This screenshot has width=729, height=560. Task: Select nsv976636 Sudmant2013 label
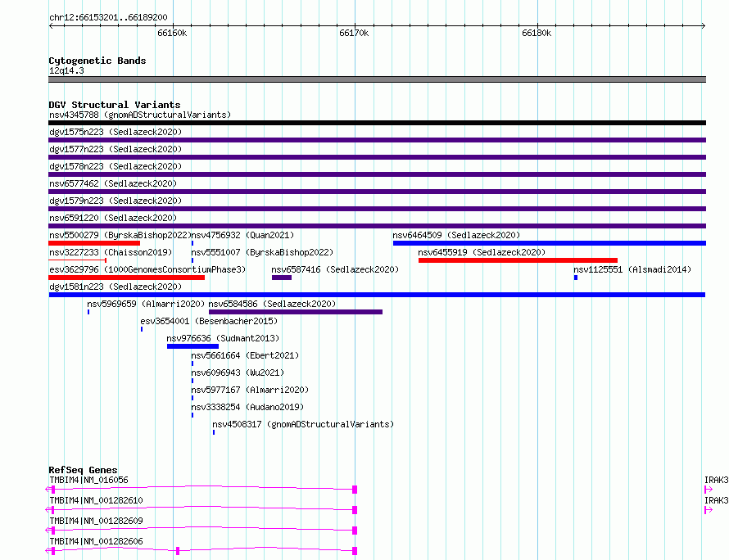click(x=223, y=338)
